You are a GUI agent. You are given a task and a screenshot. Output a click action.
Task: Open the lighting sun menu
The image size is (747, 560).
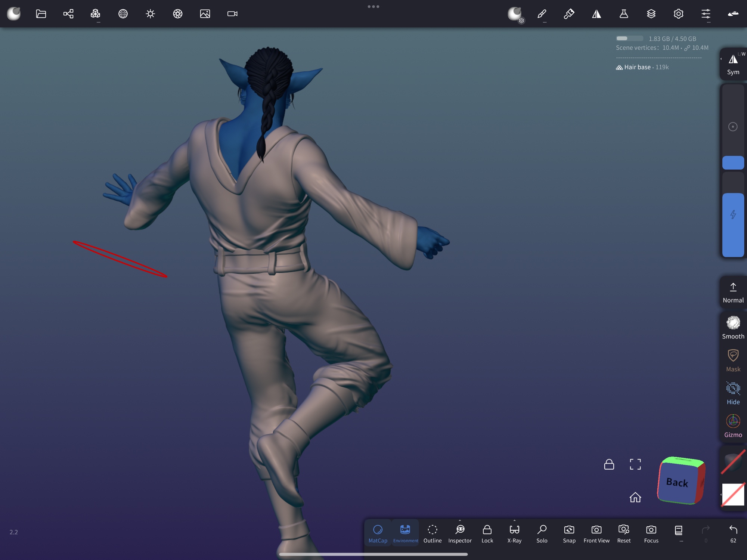point(150,14)
